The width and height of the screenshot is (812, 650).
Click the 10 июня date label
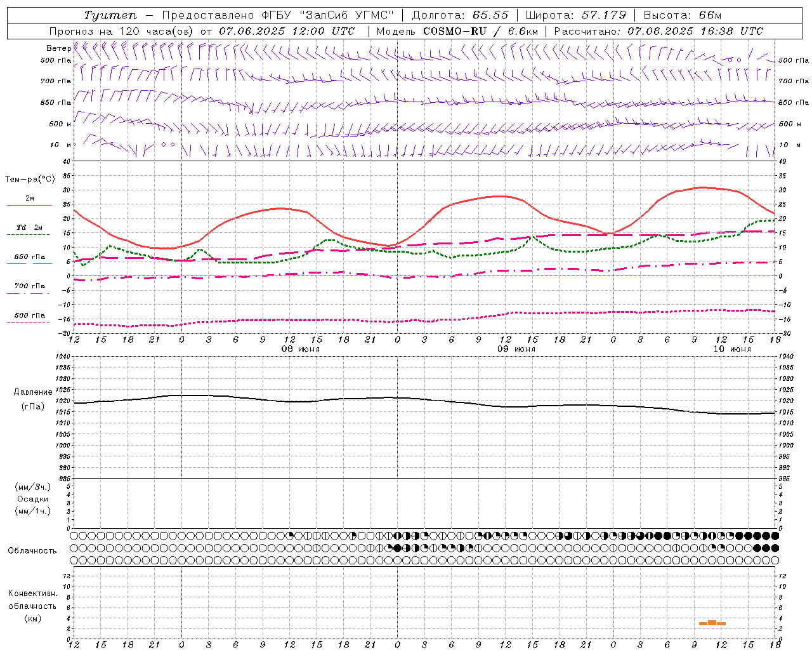pos(731,349)
